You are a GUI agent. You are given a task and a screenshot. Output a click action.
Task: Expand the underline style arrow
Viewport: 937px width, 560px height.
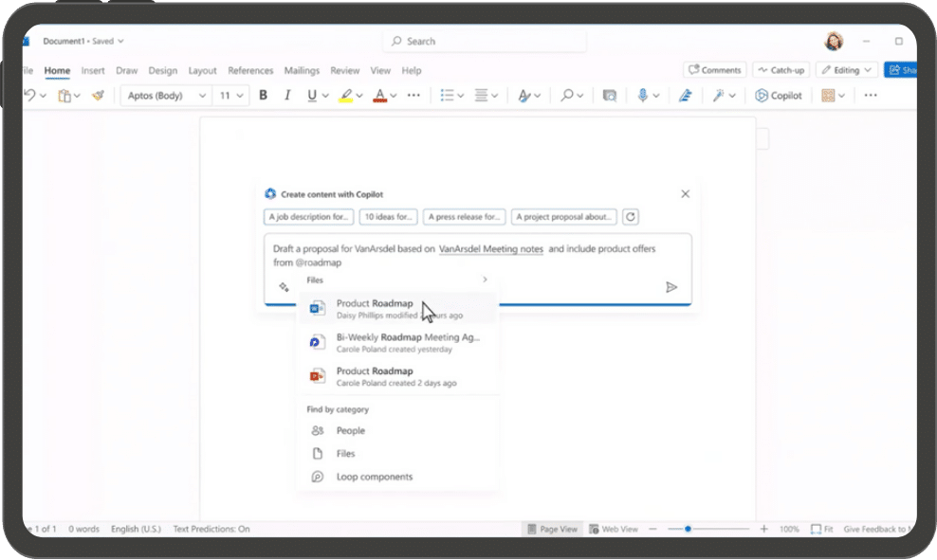325,96
